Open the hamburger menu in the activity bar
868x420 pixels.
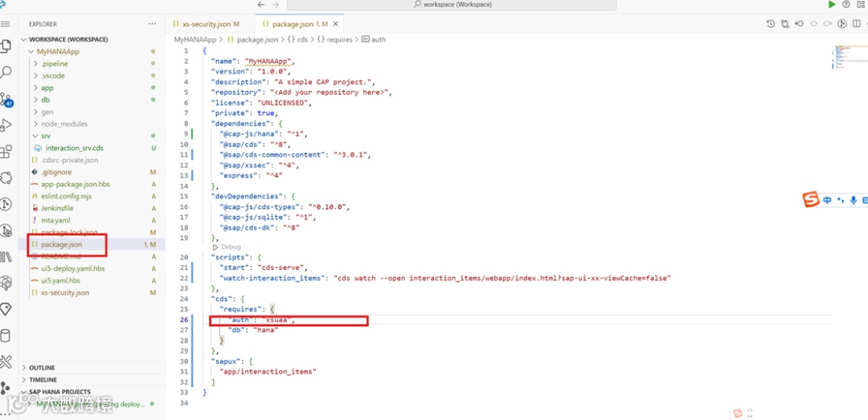click(6, 24)
